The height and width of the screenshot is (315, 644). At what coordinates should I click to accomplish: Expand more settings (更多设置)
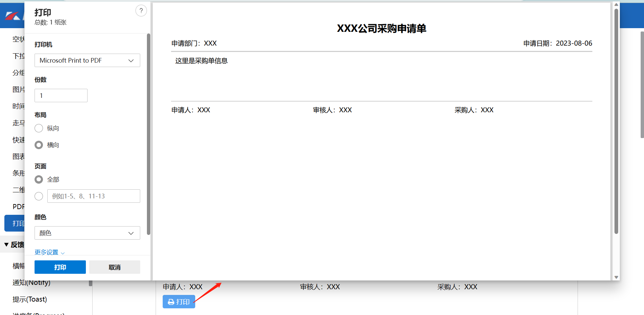click(x=50, y=252)
